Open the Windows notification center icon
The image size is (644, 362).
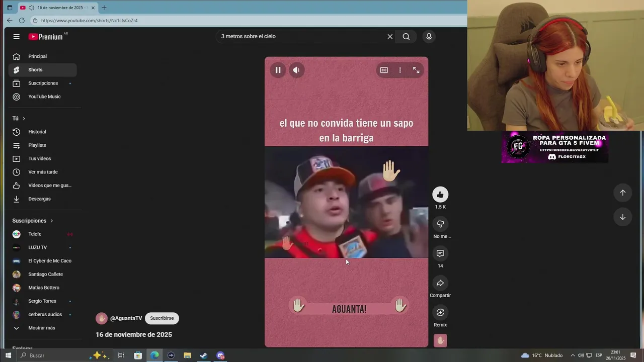pyautogui.click(x=633, y=355)
